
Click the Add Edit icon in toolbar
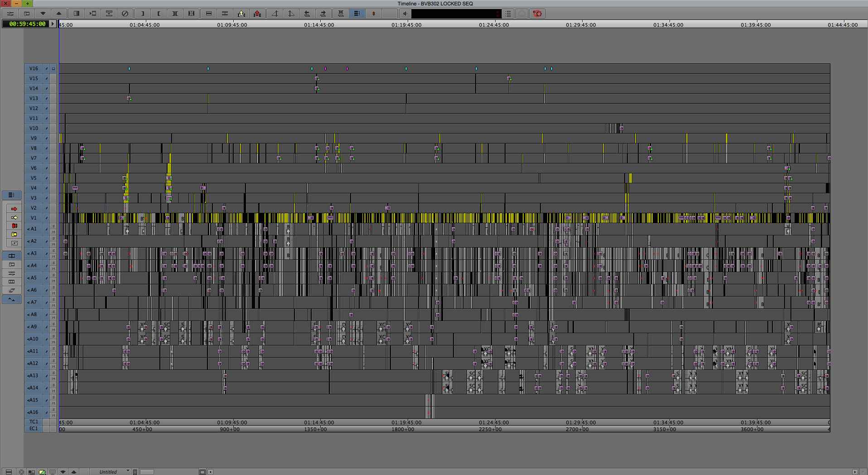[x=208, y=14]
